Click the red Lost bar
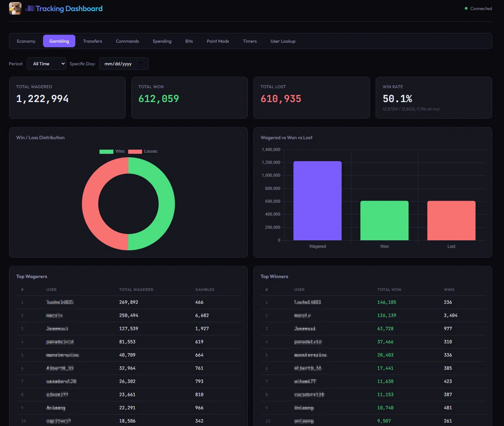504x426 pixels. click(x=451, y=220)
